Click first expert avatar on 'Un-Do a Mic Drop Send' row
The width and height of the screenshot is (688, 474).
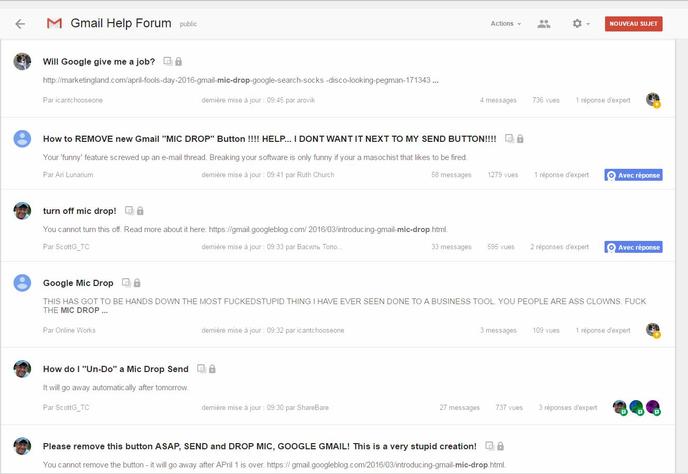pyautogui.click(x=620, y=407)
